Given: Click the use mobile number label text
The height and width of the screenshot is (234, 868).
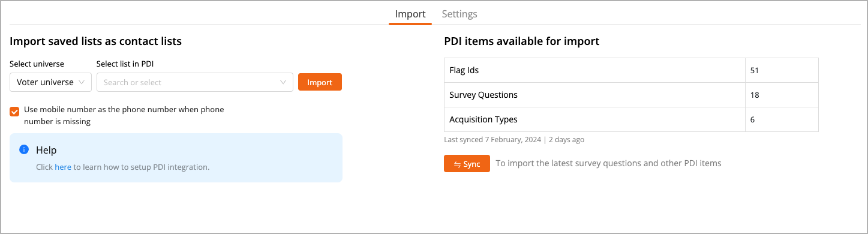Looking at the screenshot, I should coord(124,116).
